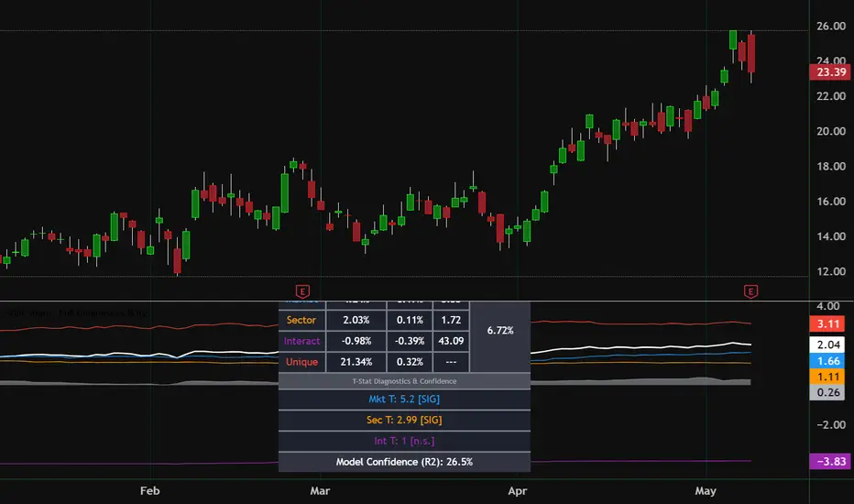The height and width of the screenshot is (504, 854).
Task: Select the red 23.39 last price label
Action: point(830,71)
